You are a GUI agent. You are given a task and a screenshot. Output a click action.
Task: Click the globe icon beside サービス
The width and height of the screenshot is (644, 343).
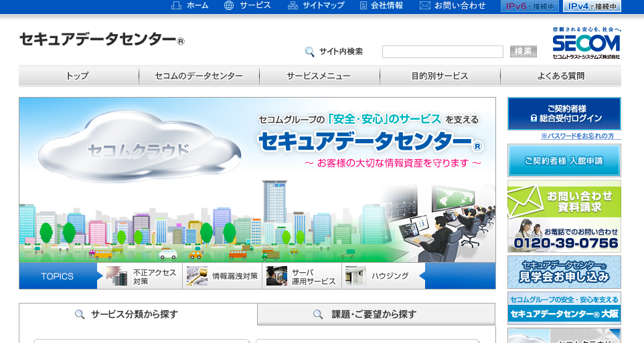click(x=229, y=6)
